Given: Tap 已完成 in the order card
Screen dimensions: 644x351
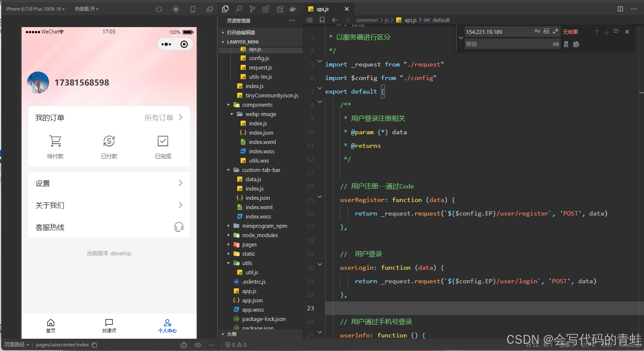Looking at the screenshot, I should tap(163, 147).
